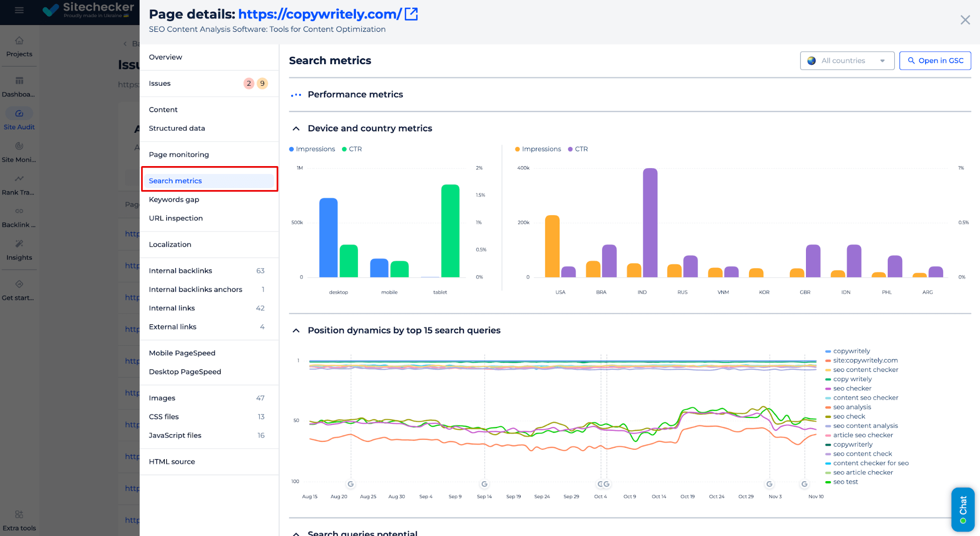
Task: Open the page URL in new tab
Action: coord(412,13)
